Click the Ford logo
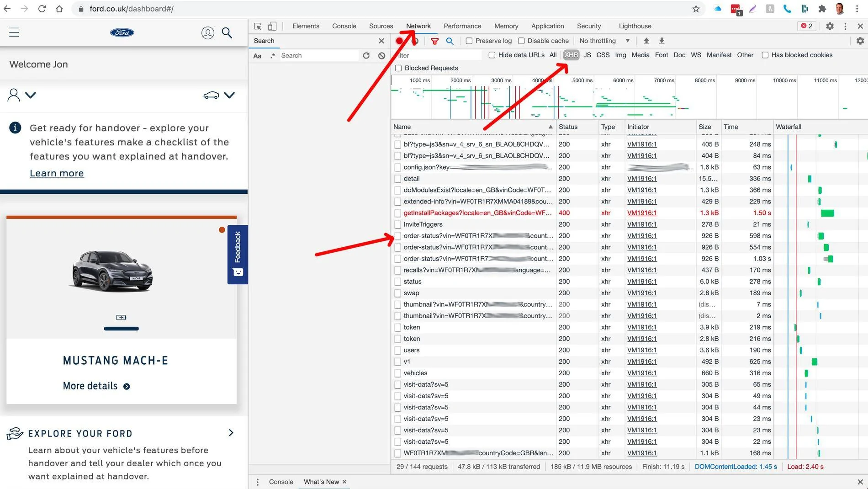The height and width of the screenshot is (489, 868). click(x=122, y=32)
